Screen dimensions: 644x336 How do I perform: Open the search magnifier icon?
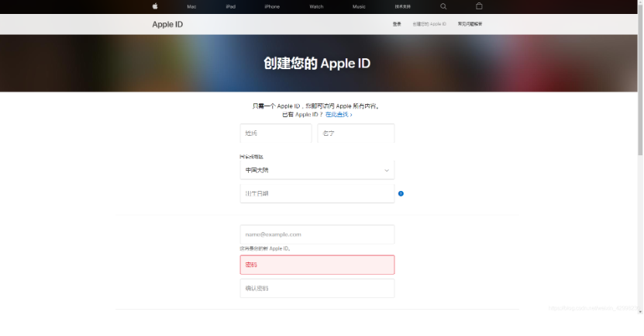point(443,6)
